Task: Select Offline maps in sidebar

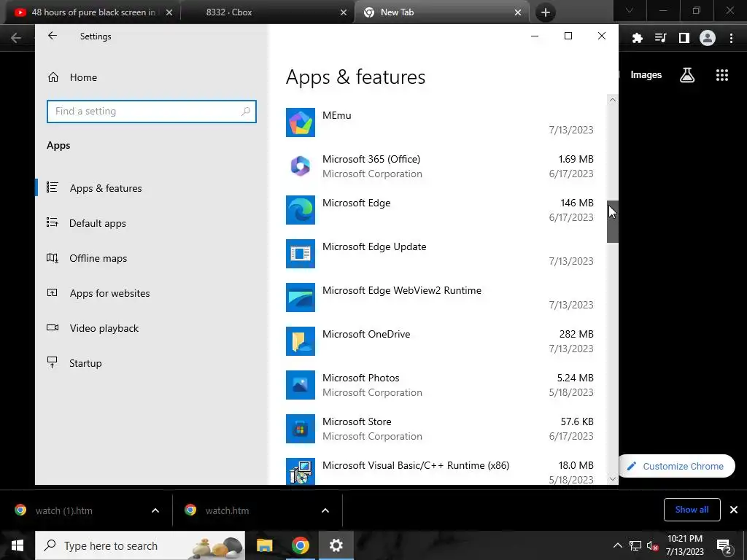Action: pos(152,258)
